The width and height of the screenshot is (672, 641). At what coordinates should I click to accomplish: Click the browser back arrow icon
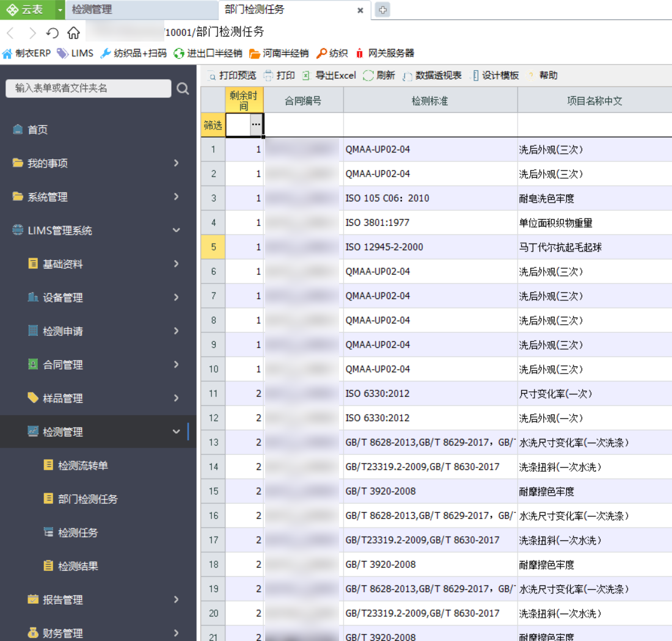click(x=11, y=32)
